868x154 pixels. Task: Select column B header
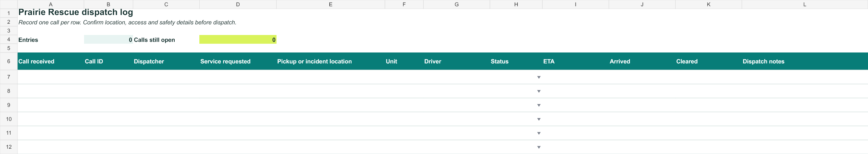point(108,4)
